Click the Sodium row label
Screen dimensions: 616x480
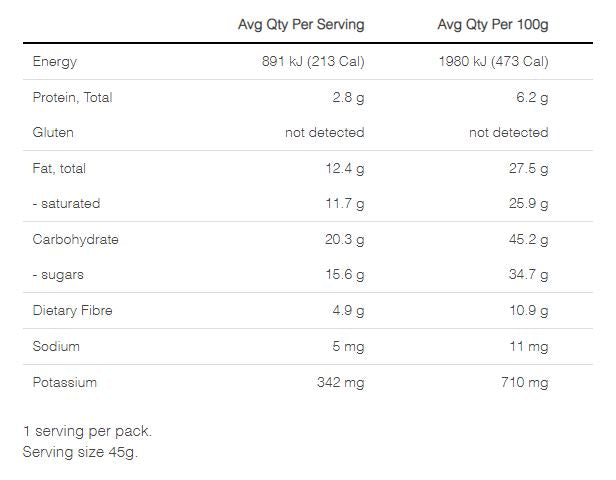[57, 346]
